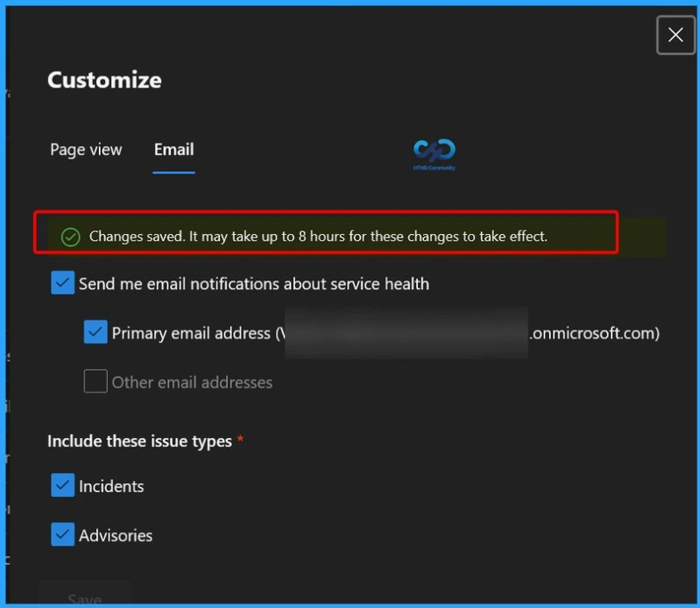This screenshot has height=608, width=700.
Task: Switch to the Page view tab
Action: click(86, 150)
